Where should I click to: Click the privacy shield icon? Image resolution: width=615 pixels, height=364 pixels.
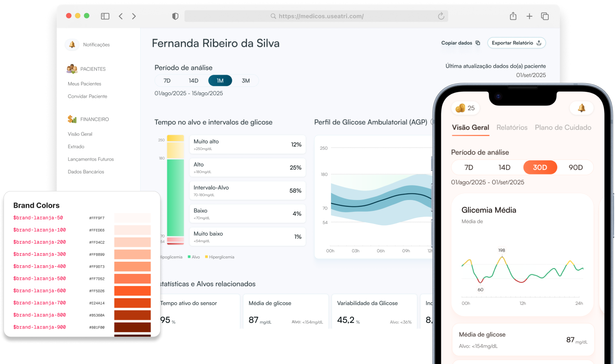coord(175,16)
